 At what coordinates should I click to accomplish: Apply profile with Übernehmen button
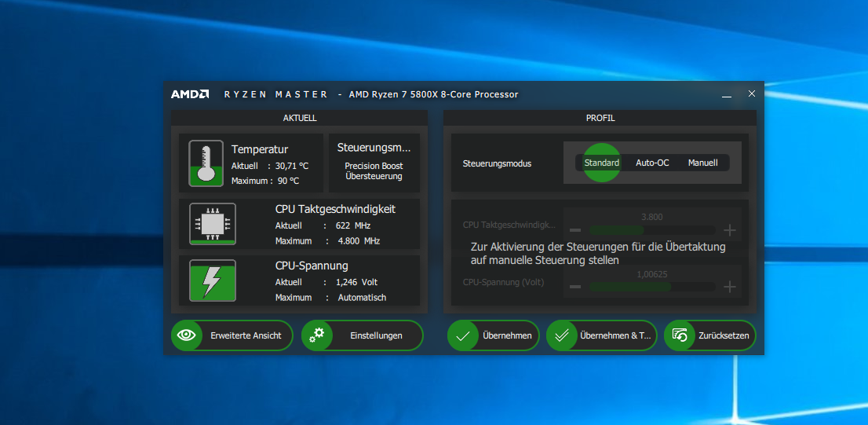pyautogui.click(x=493, y=335)
